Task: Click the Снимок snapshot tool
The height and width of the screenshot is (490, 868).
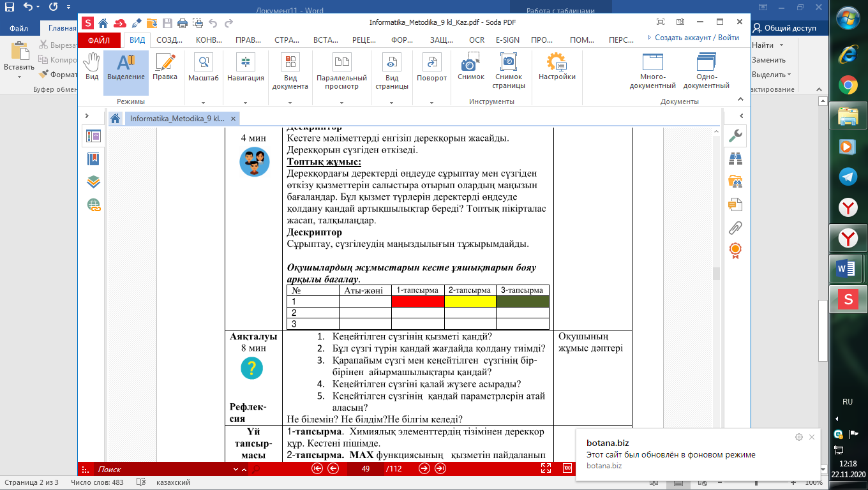Action: (x=471, y=67)
